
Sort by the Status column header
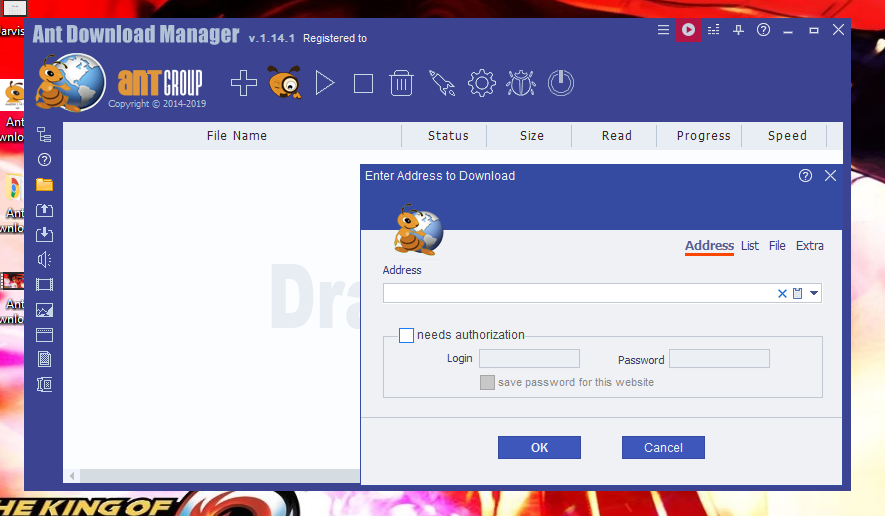click(x=448, y=135)
